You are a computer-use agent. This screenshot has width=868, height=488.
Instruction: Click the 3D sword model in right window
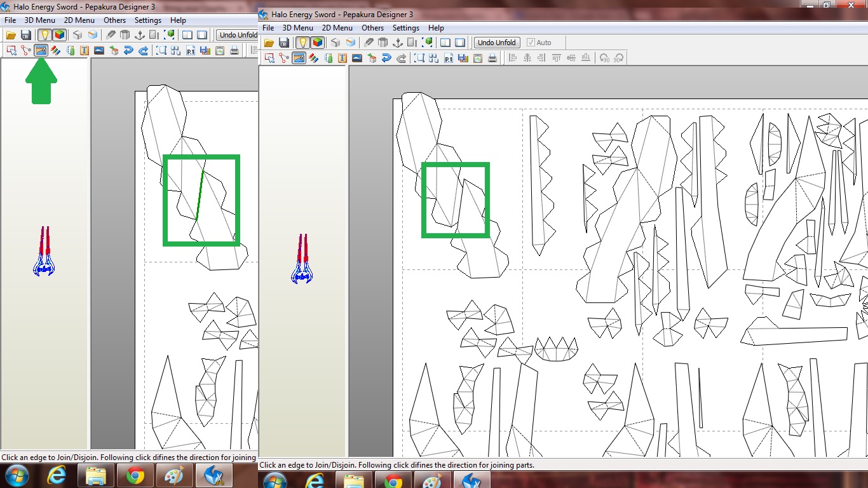[302, 259]
